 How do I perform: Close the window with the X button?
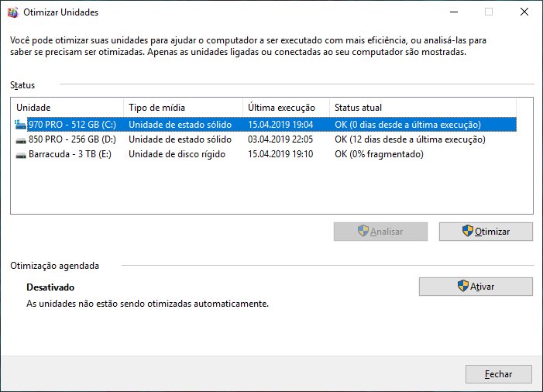524,12
